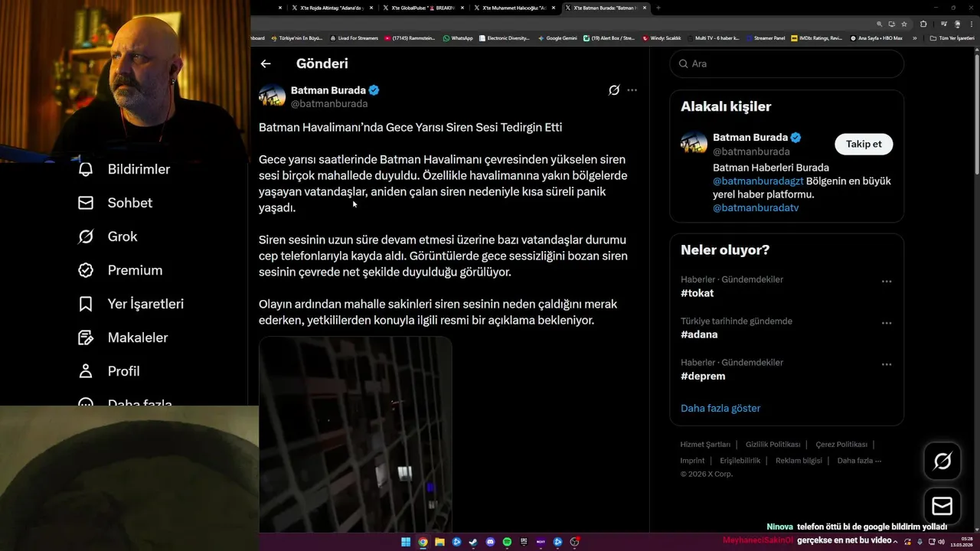Click the Grok icon on the post header
The width and height of the screenshot is (980, 551).
point(614,90)
